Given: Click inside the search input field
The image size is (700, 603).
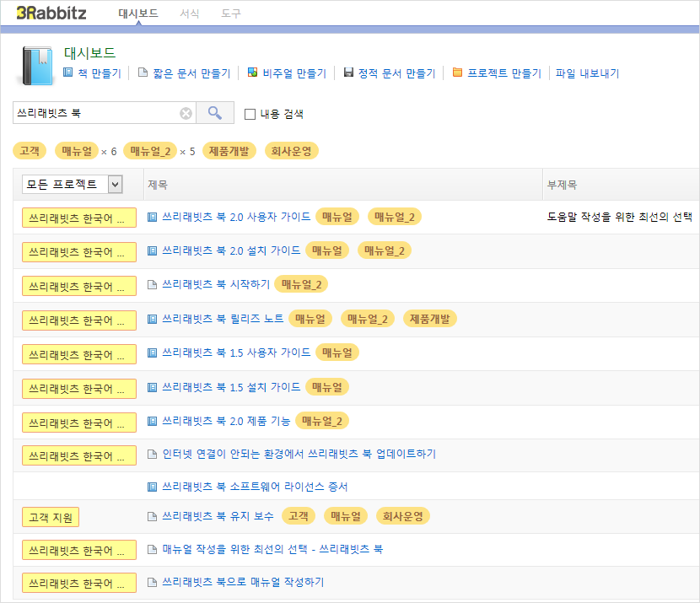Looking at the screenshot, I should point(96,113).
